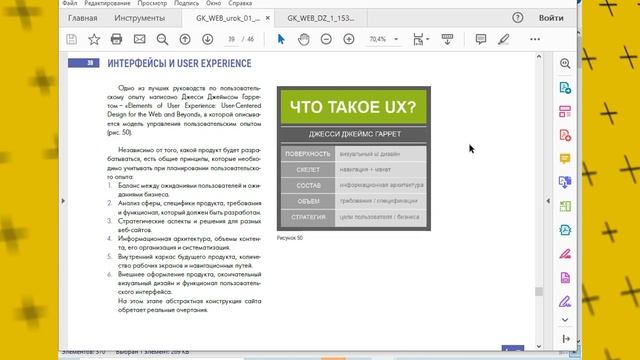Click the СОСТАВ row label in the figure
640x360 pixels.
pyautogui.click(x=308, y=186)
